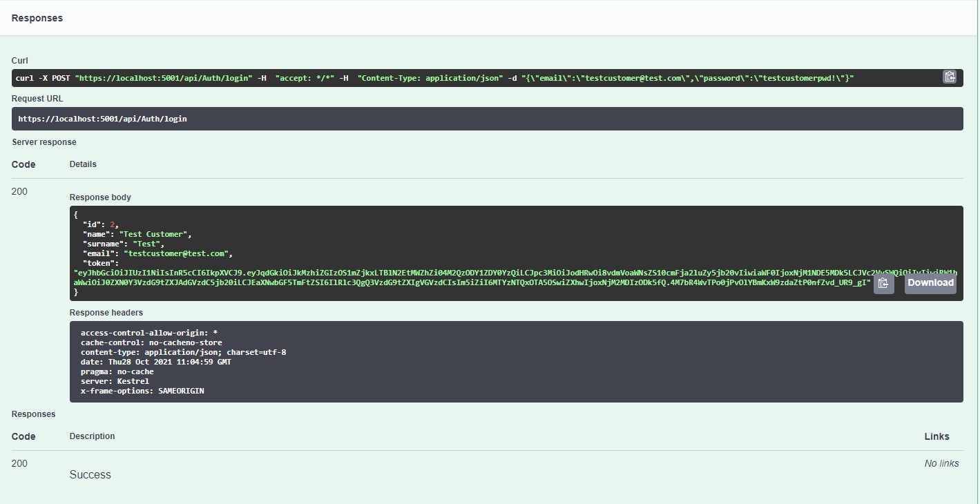The width and height of the screenshot is (980, 504).
Task: Click the Links column header
Action: pos(937,436)
